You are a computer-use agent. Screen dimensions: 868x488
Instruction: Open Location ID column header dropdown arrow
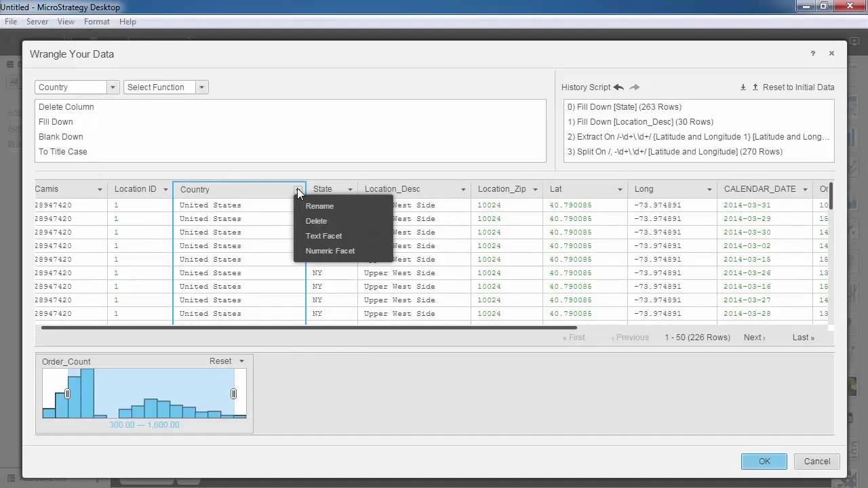coord(165,190)
